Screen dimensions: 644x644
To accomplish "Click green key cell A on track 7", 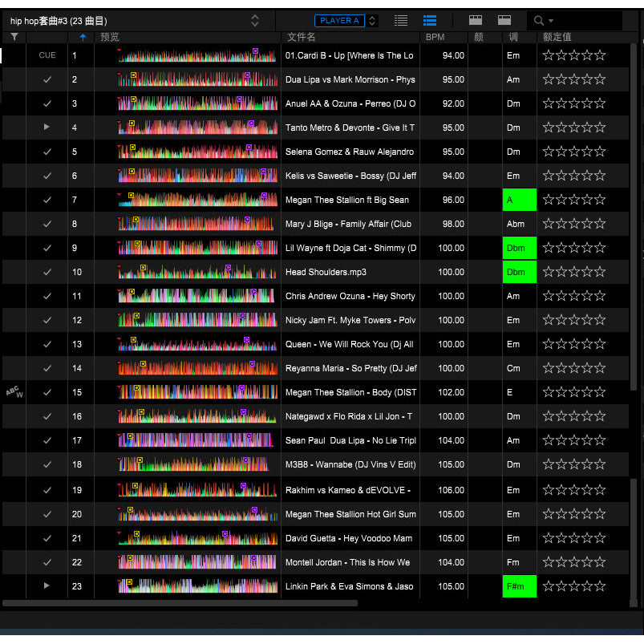I will pyautogui.click(x=520, y=200).
